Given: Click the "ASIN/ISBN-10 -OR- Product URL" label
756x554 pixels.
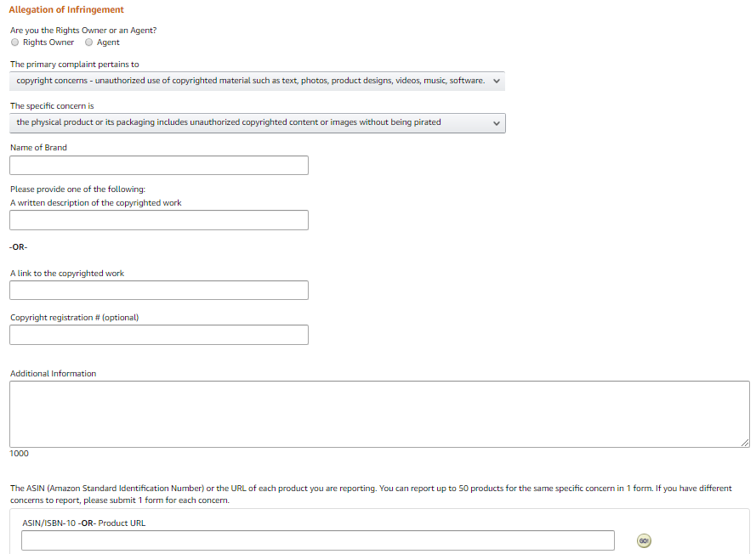Looking at the screenshot, I should pos(83,523).
